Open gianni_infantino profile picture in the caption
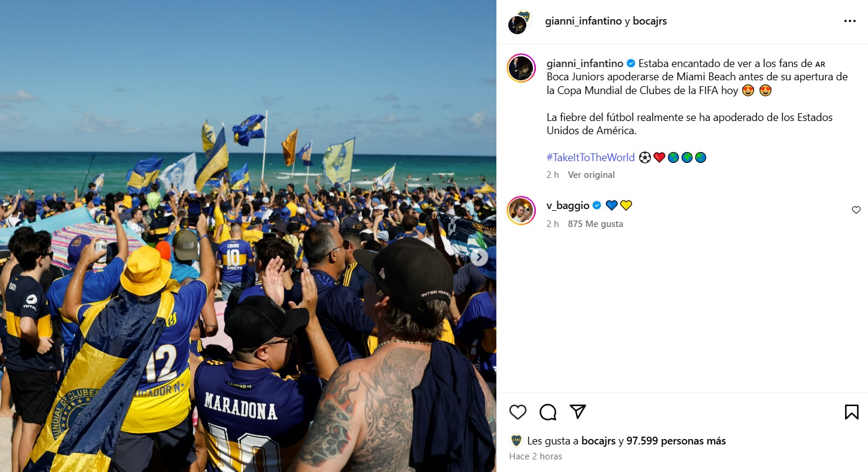This screenshot has height=472, width=868. coord(521,68)
